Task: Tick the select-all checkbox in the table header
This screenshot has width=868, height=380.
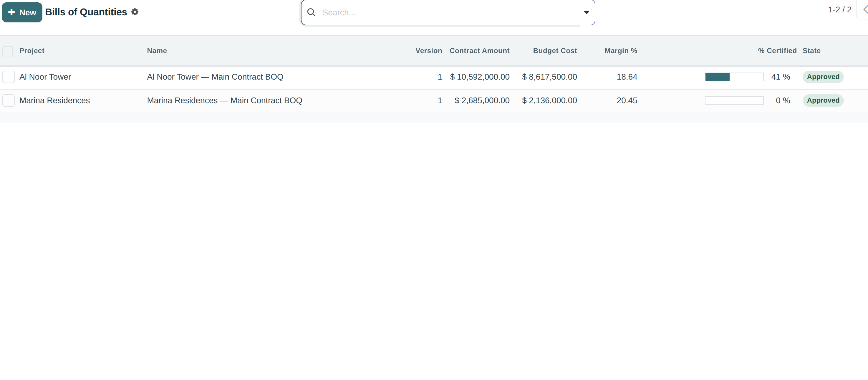Action: coord(8,51)
